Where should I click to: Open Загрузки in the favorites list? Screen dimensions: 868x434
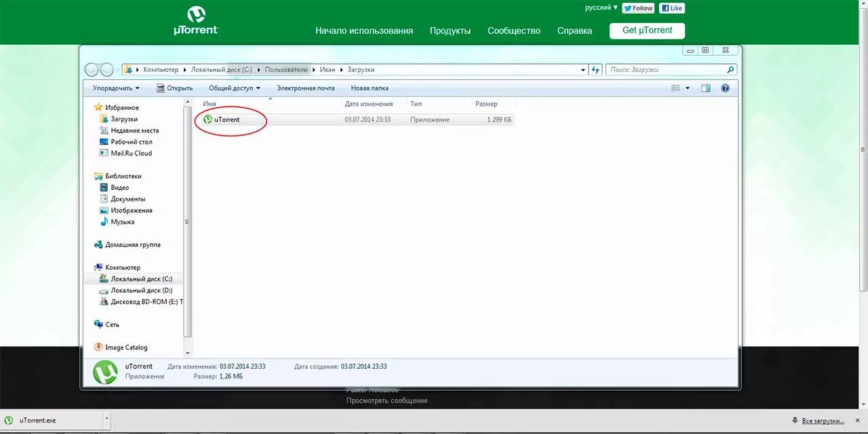point(124,119)
